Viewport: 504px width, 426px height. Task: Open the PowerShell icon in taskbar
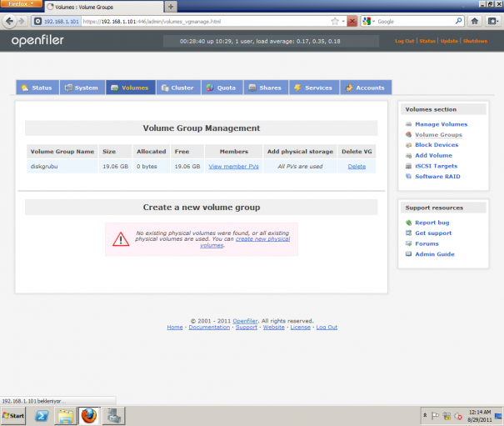42,416
